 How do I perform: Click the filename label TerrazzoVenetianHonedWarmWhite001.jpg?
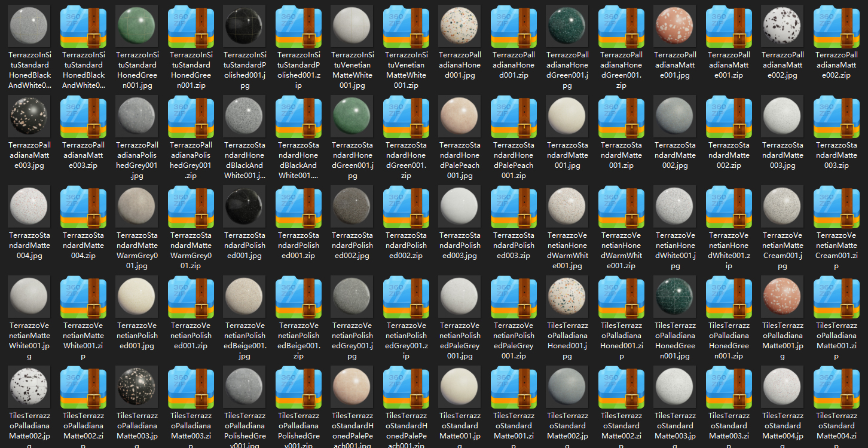click(x=568, y=250)
